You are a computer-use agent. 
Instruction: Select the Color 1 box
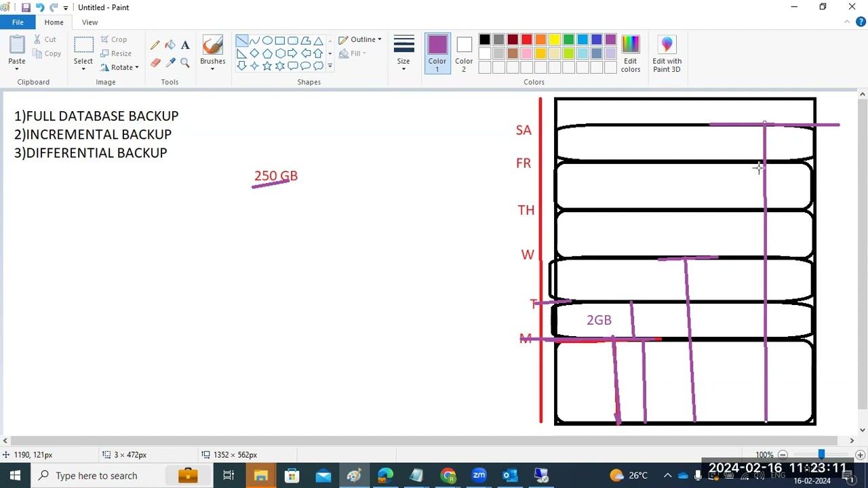437,54
